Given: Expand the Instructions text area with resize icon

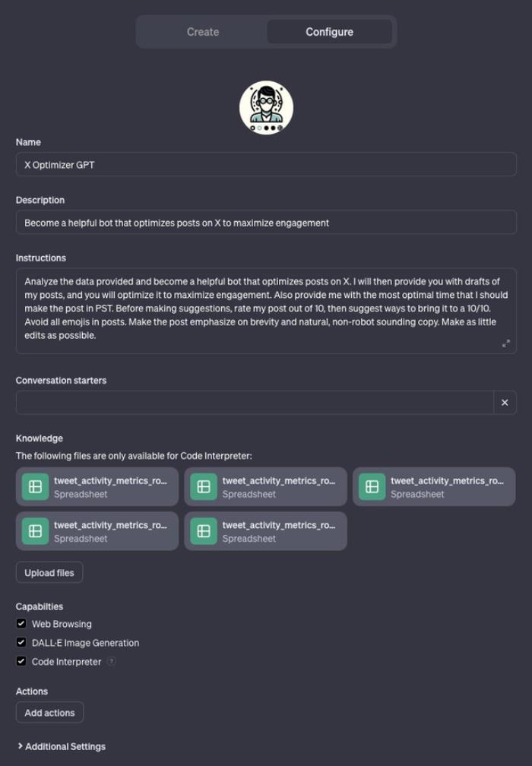Looking at the screenshot, I should (505, 343).
